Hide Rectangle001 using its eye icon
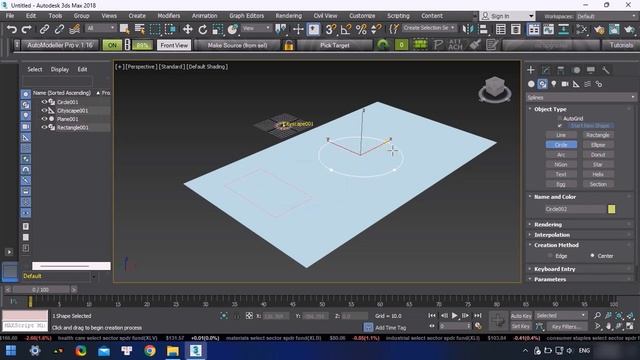This screenshot has width=640, height=360. tap(44, 127)
